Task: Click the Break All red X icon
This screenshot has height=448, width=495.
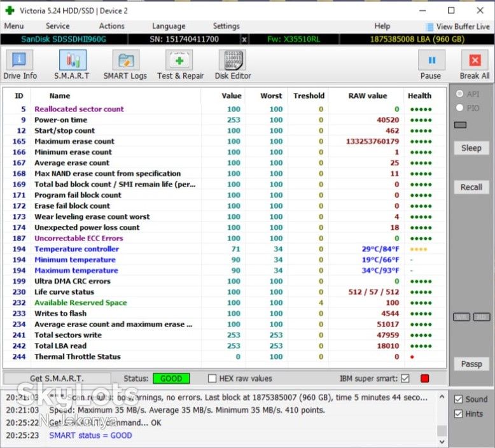Action: pyautogui.click(x=475, y=60)
